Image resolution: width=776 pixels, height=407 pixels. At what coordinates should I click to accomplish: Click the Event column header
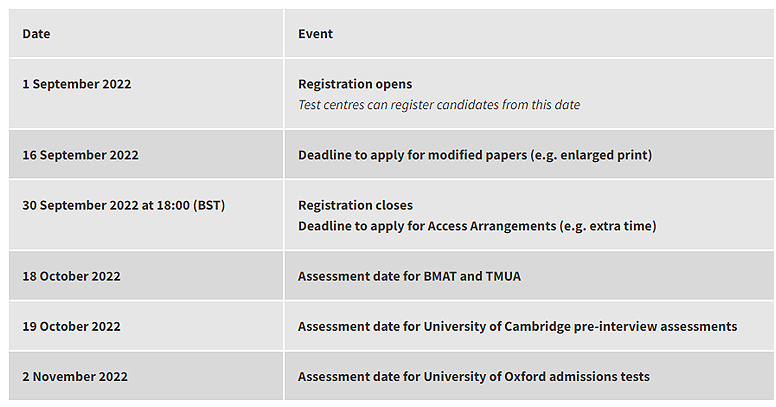[315, 34]
